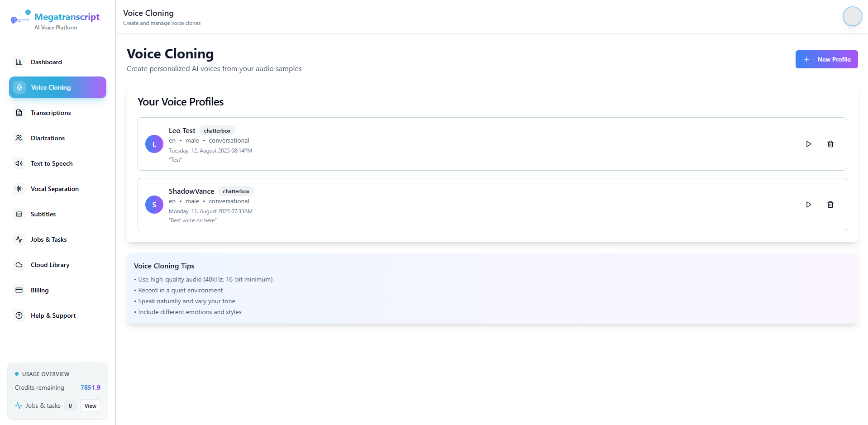868x425 pixels.
Task: Create a New Profile
Action: point(826,59)
